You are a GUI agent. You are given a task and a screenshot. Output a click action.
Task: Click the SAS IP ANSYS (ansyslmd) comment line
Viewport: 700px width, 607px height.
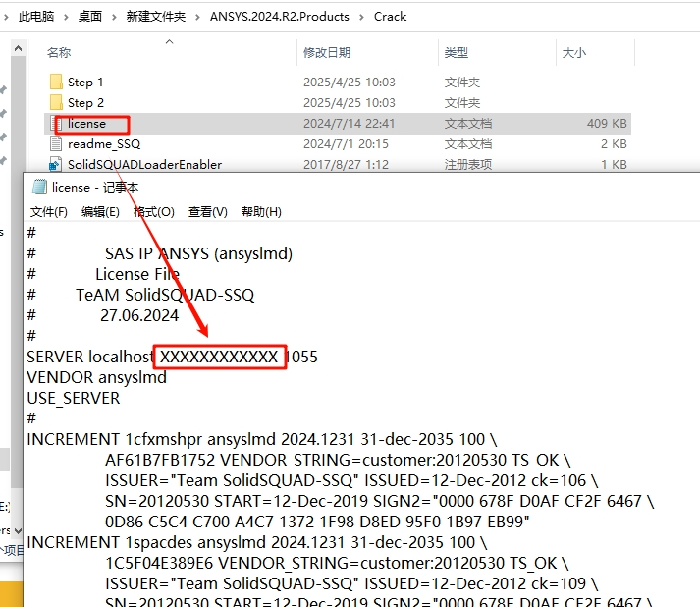click(x=198, y=253)
